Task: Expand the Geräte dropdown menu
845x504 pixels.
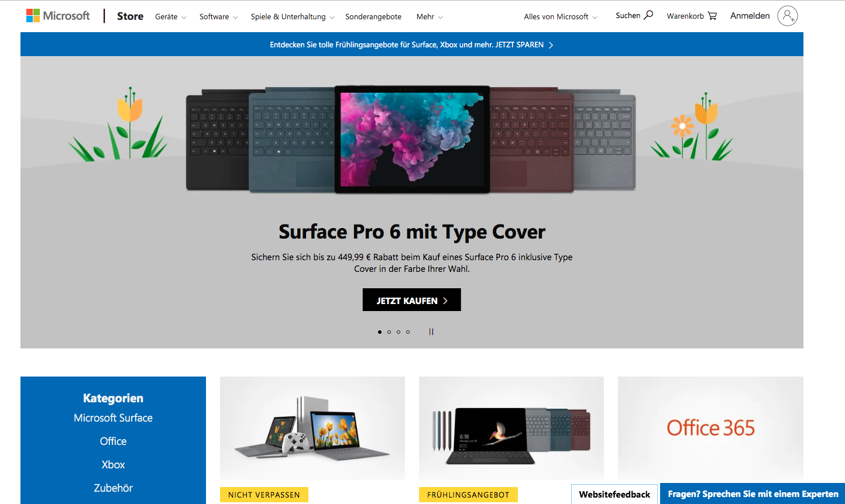Action: pos(170,17)
